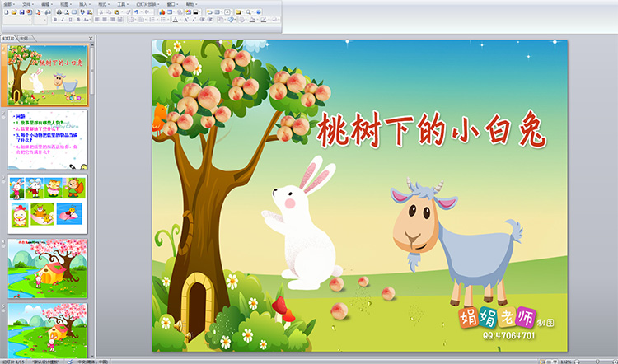Click the bullets list icon
Screen dimensions: 618x364
[163, 20]
